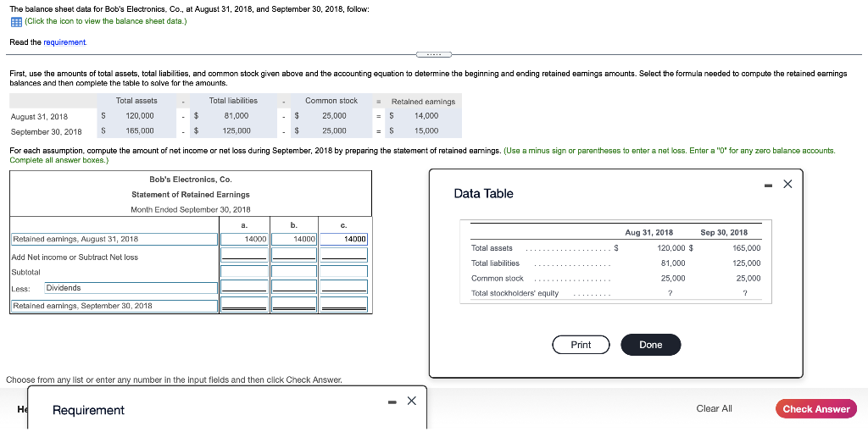Click column a beginning retained earnings field
Viewport: 868px width, 432px height.
pyautogui.click(x=244, y=239)
